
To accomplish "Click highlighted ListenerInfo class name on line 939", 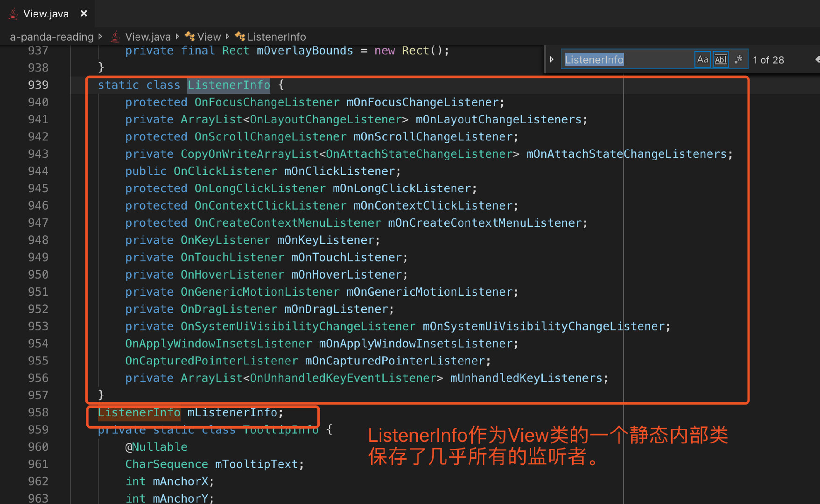I will pyautogui.click(x=229, y=85).
